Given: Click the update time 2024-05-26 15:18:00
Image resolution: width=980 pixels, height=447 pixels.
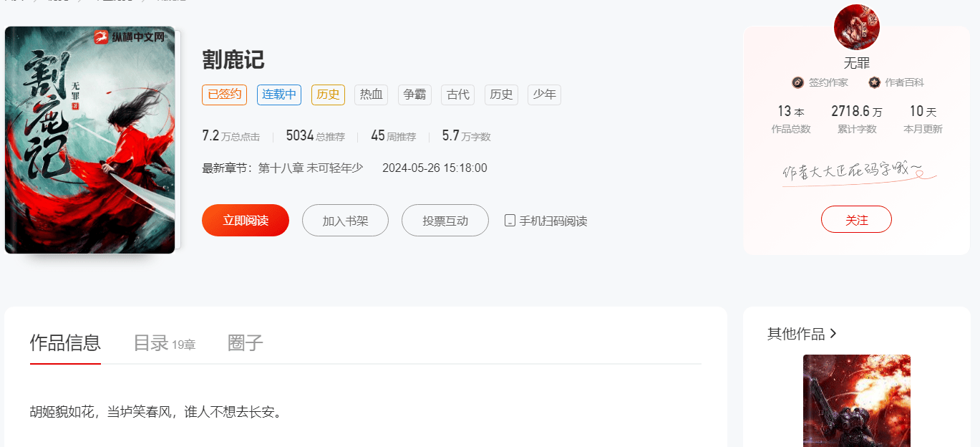Looking at the screenshot, I should 435,168.
